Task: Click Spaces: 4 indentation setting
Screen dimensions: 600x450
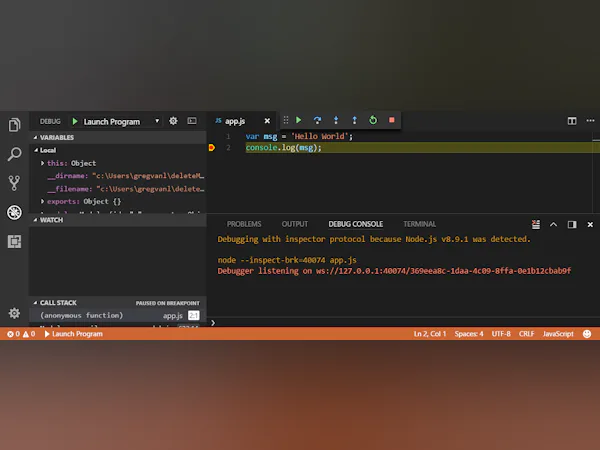Action: tap(469, 334)
